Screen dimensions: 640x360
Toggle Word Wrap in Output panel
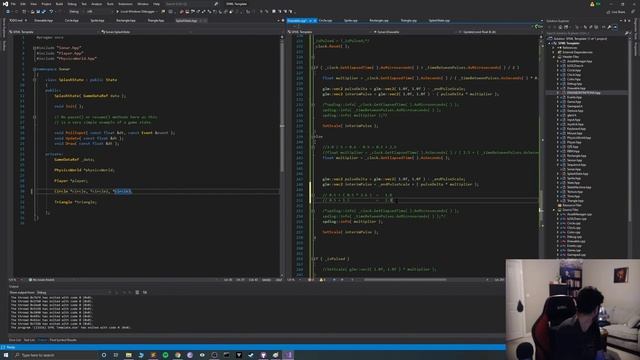[x=145, y=292]
